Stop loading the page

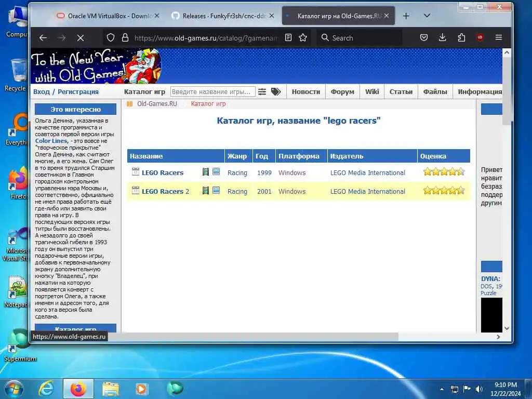click(81, 37)
